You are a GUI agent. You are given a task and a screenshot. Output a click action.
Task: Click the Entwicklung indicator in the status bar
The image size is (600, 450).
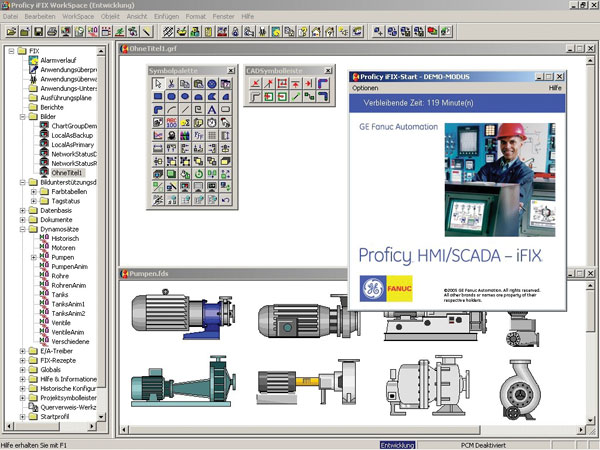(395, 443)
